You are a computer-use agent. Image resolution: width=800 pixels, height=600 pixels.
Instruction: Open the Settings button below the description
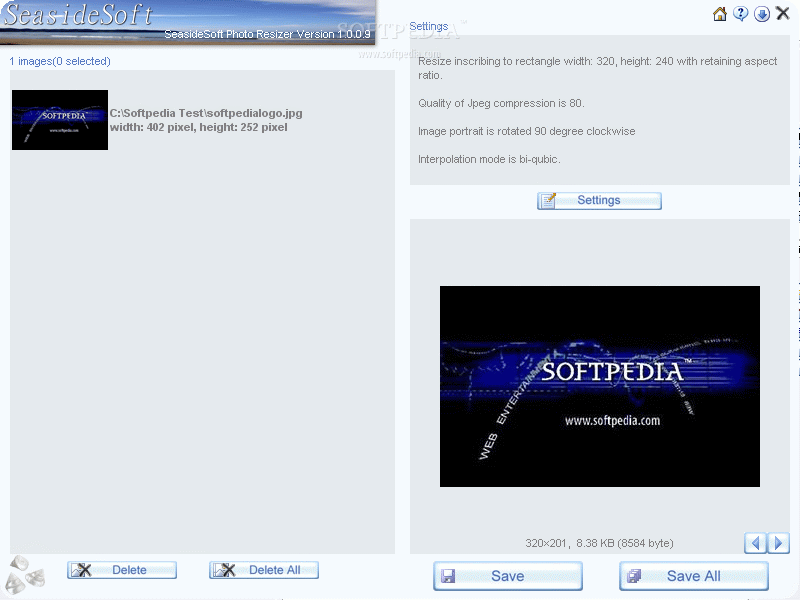tap(599, 201)
